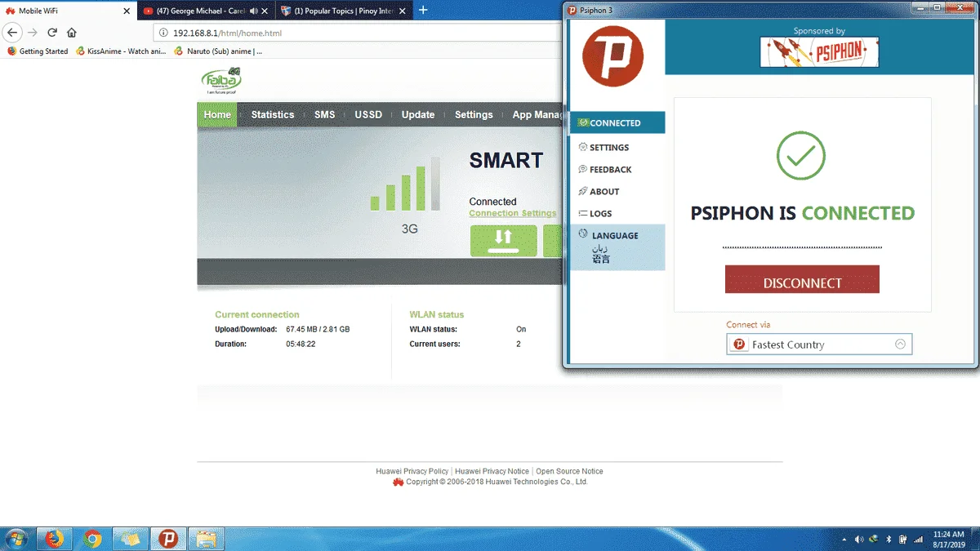Close the Popular Topics tab
This screenshot has height=551, width=980.
(403, 11)
